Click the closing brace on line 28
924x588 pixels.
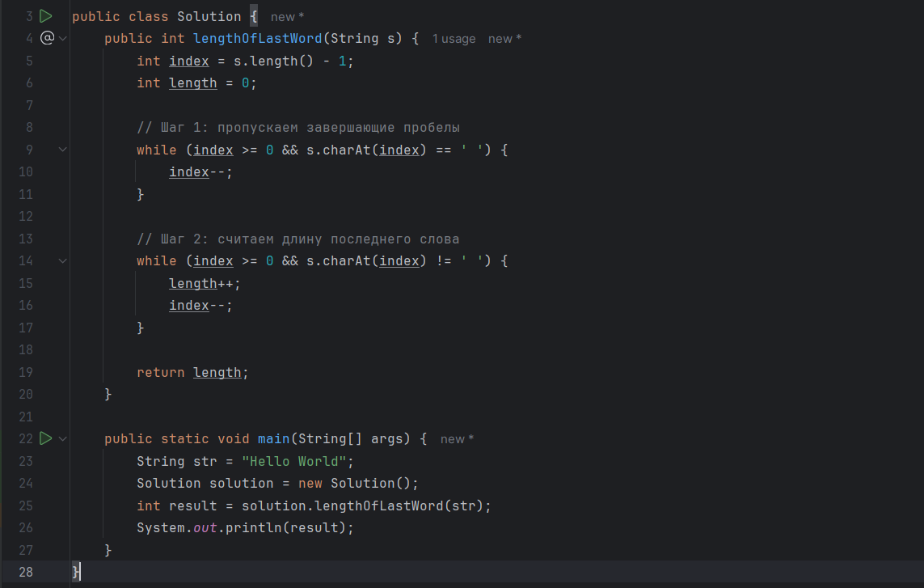point(75,572)
